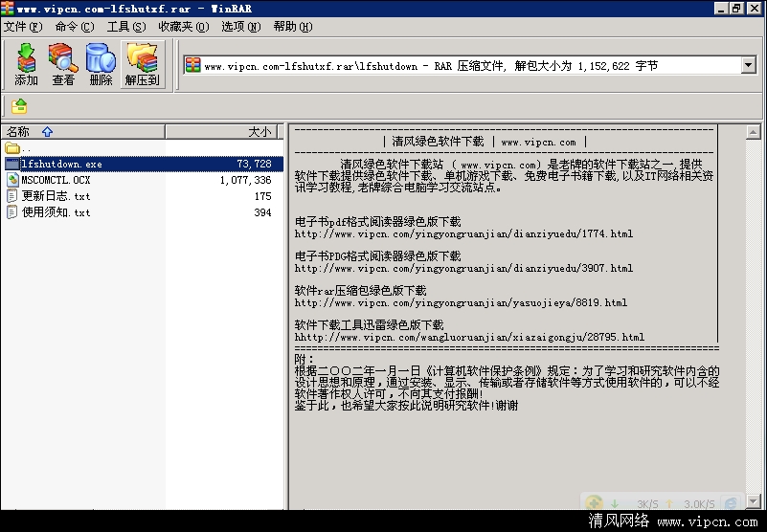This screenshot has width=767, height=532.
Task: Sort files by the 大小 column header
Action: coord(221,131)
